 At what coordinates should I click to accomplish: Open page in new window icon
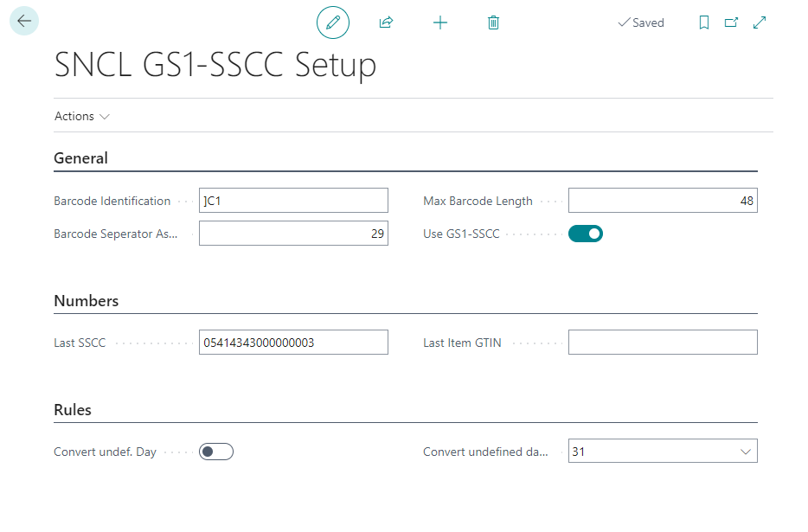[731, 22]
